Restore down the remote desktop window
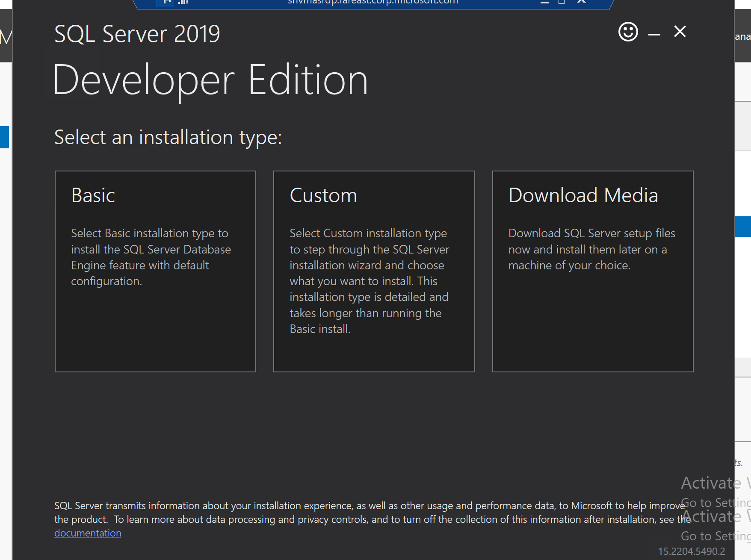751x560 pixels. click(562, 2)
